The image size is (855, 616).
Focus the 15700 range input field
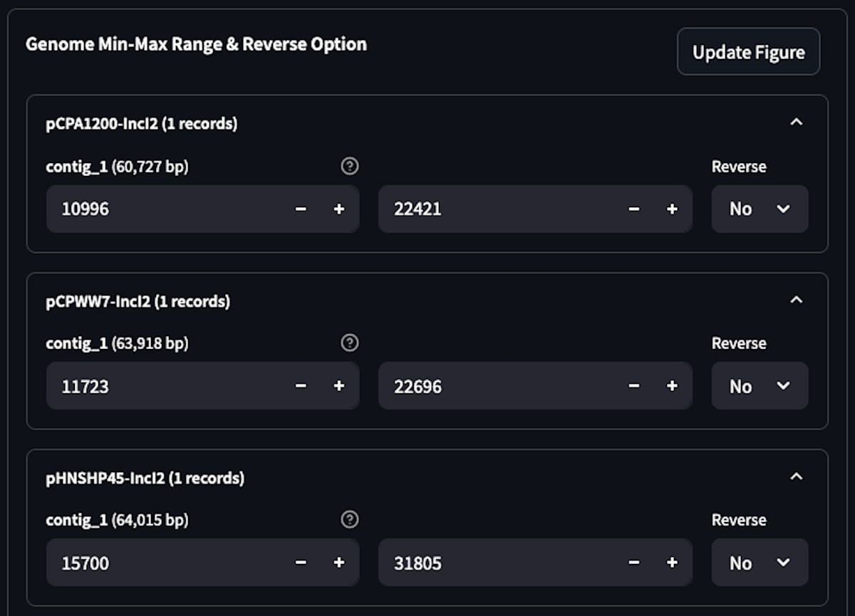click(x=165, y=563)
